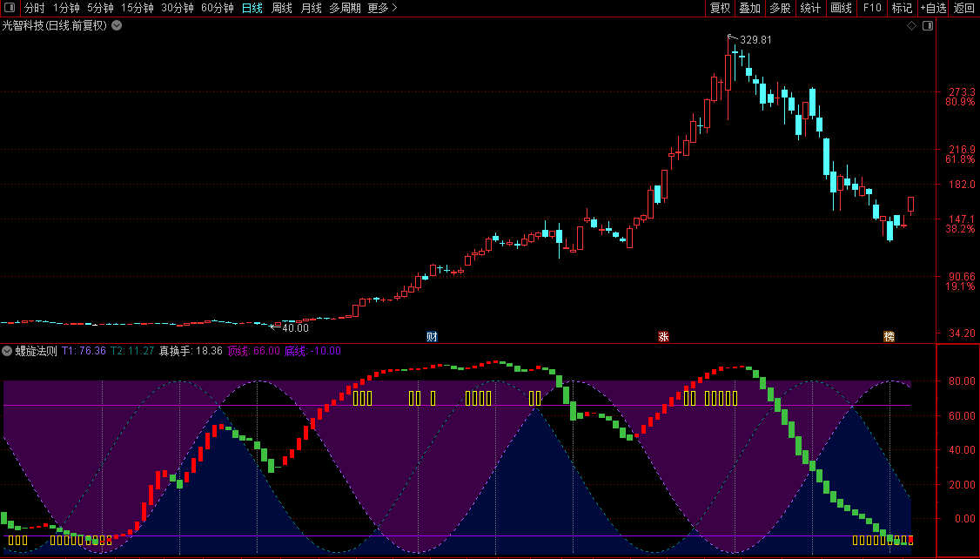980x559 pixels.
Task: Open F10 company information
Action: 872,8
